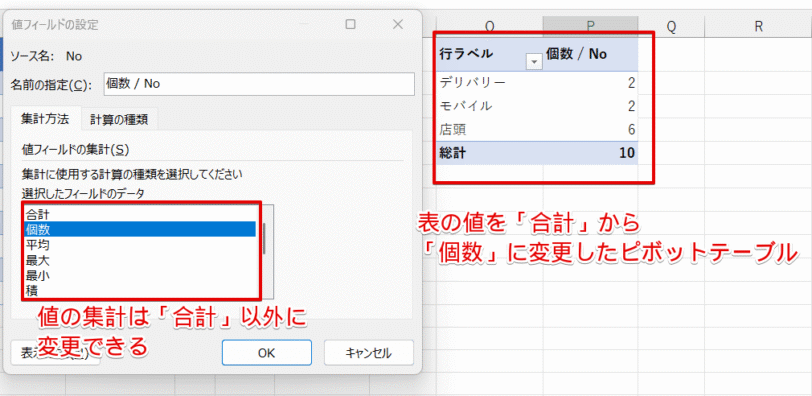
Task: Select 最大 in the summary list
Action: 140,260
